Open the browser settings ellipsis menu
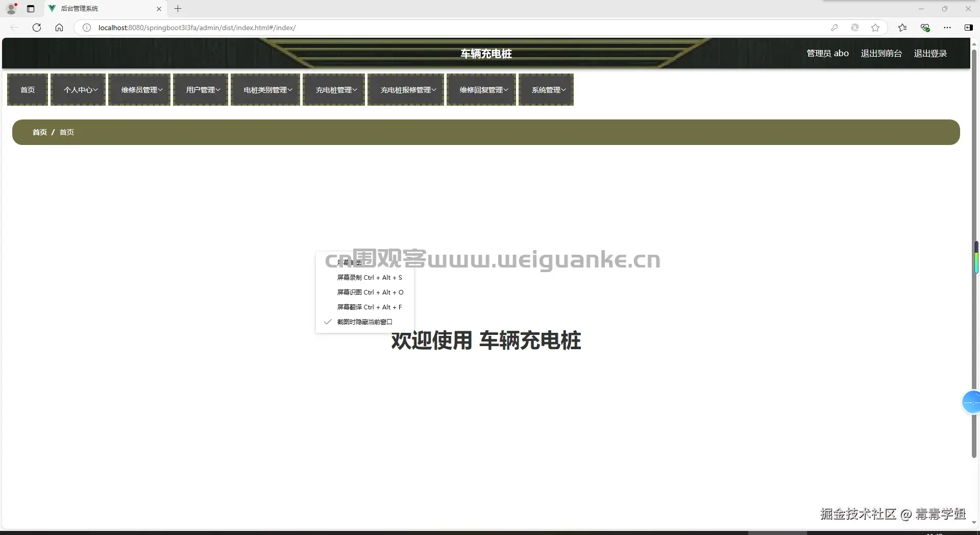Viewport: 980px width, 535px height. (x=947, y=28)
